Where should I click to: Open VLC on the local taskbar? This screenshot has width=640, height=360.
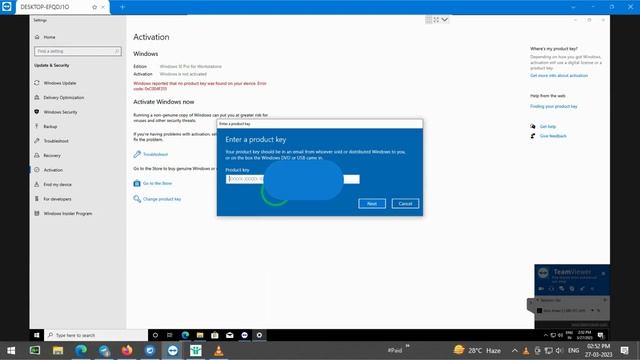[x=219, y=351]
